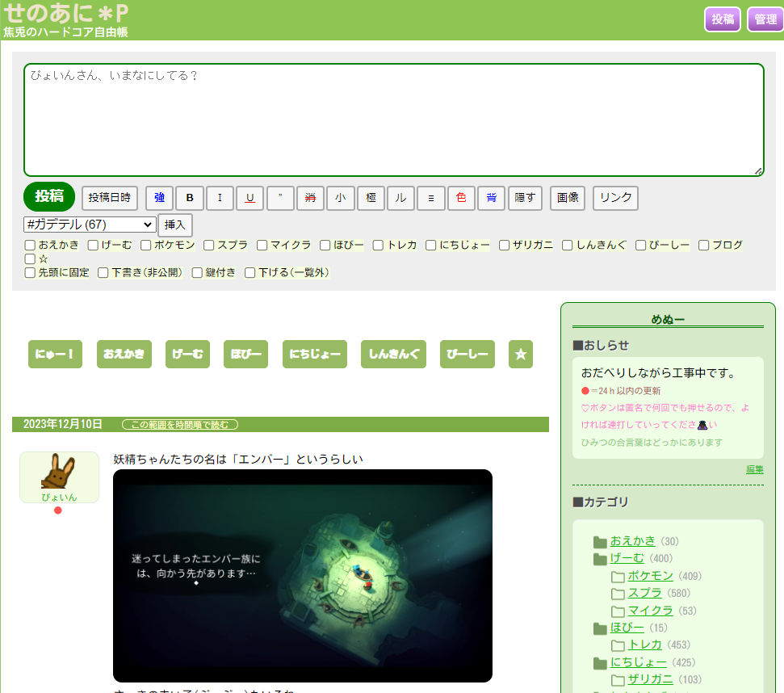Image resolution: width=784 pixels, height=693 pixels.
Task: Insert a quote with the quotation mark button
Action: (x=280, y=198)
